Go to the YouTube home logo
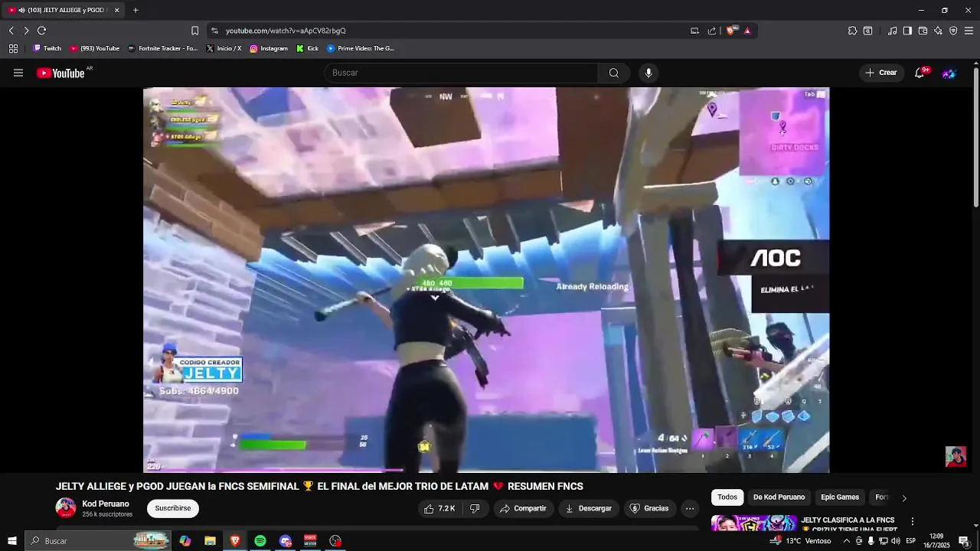Viewport: 980px width, 551px height. pyautogui.click(x=60, y=73)
